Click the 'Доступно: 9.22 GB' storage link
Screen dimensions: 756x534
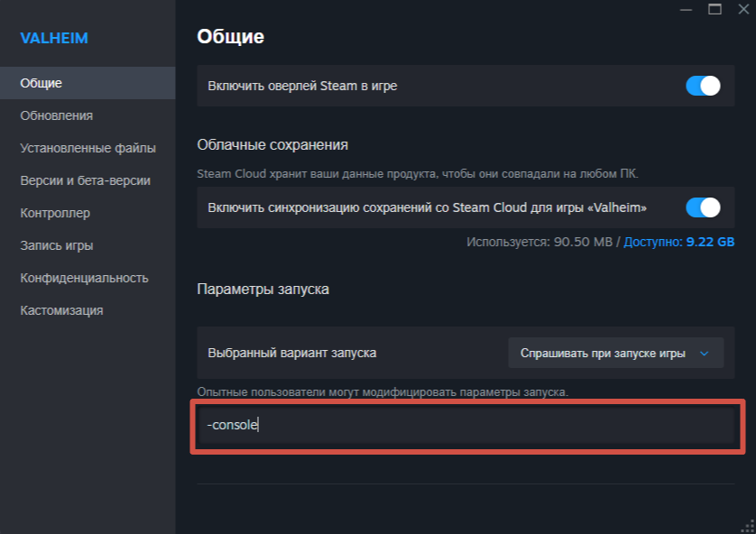[x=678, y=242]
